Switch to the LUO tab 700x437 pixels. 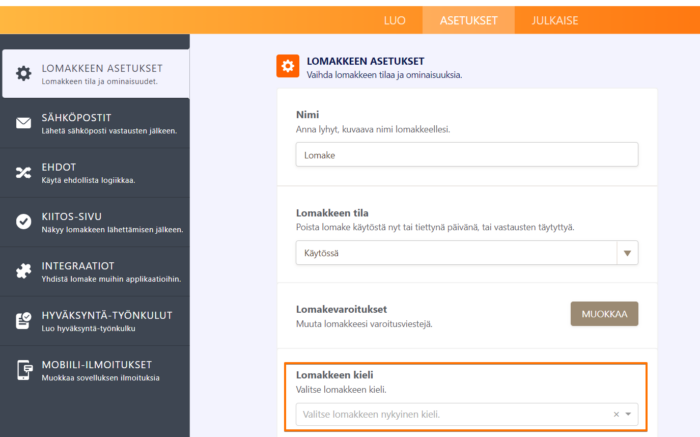pos(395,20)
